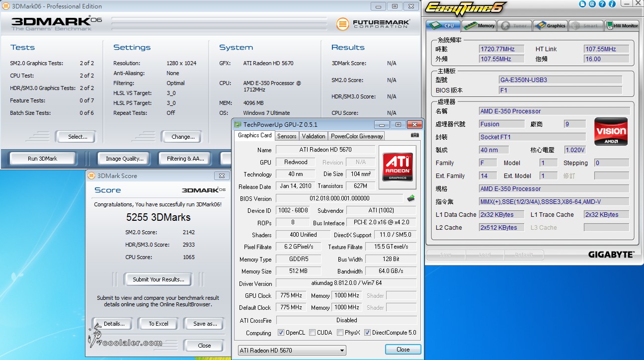Open the ATI Radeon HD 5670 dropdown
The height and width of the screenshot is (360, 644).
click(292, 351)
